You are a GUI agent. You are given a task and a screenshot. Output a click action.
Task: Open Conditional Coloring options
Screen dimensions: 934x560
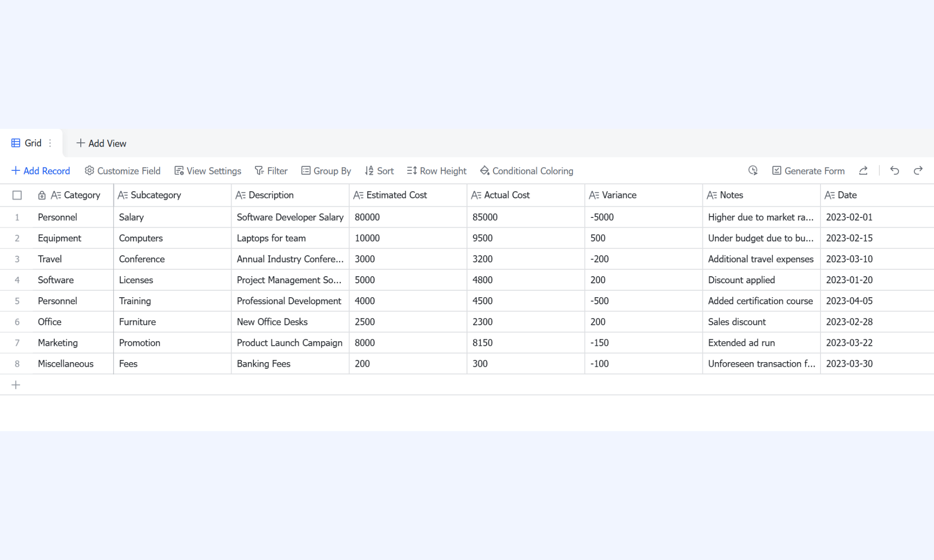[527, 171]
